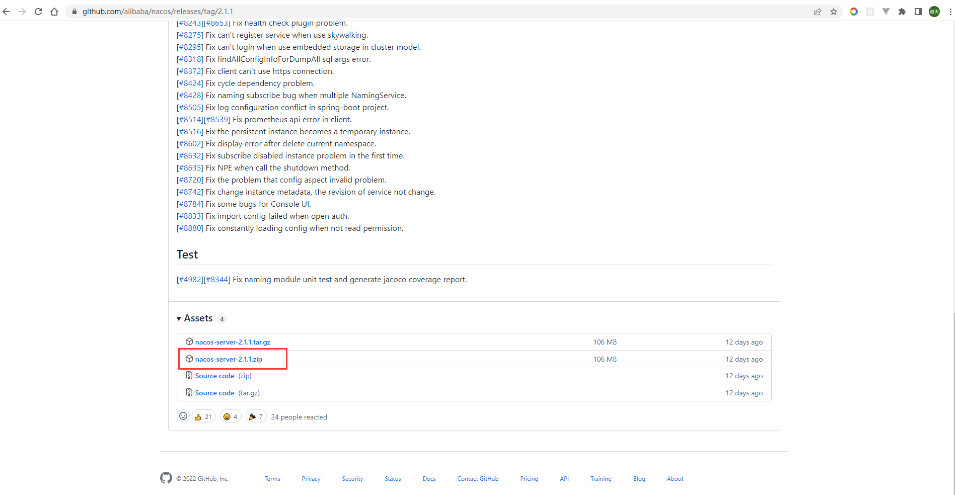
Task: Click the file icon beside Source code (tar.gz)
Action: (x=189, y=393)
